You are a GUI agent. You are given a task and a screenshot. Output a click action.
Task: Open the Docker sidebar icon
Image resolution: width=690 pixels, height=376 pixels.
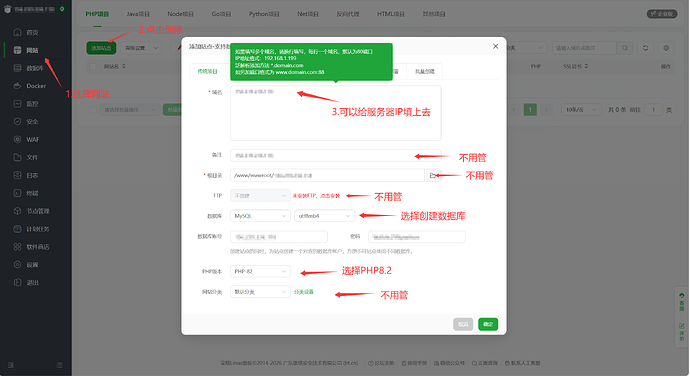(17, 86)
